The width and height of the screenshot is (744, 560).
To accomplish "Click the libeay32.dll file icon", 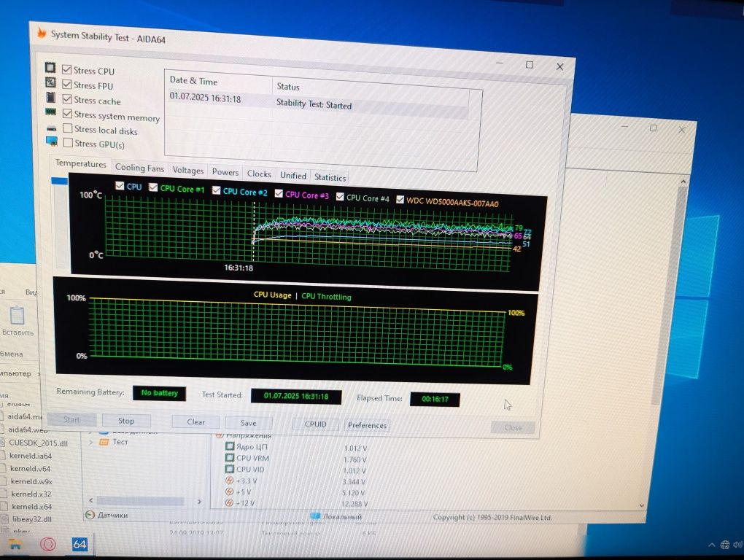I will point(4,518).
